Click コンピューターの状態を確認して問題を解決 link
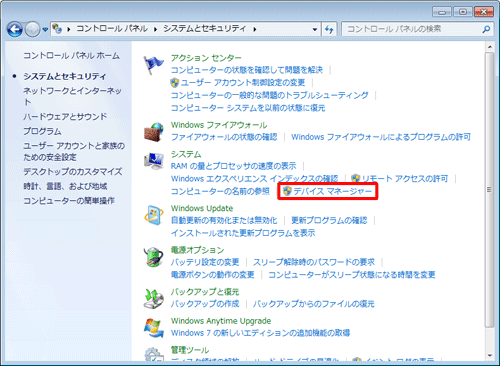The image size is (500, 366). (247, 70)
